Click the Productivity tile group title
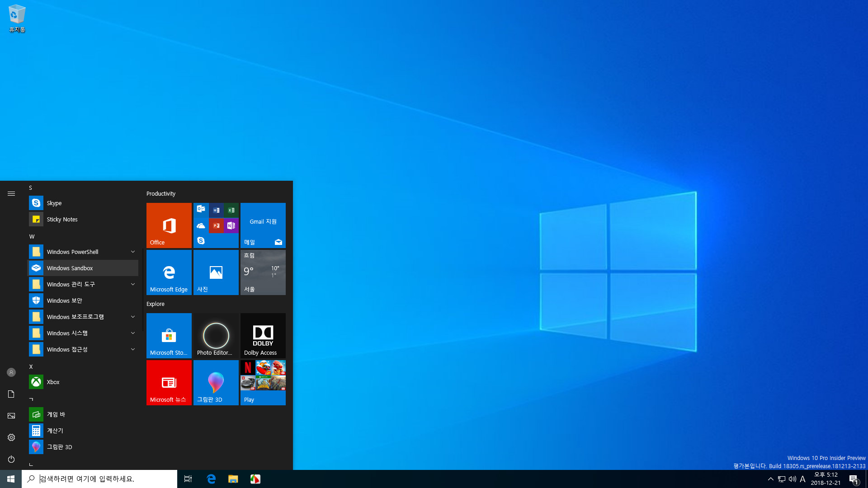The image size is (868, 488). point(161,193)
